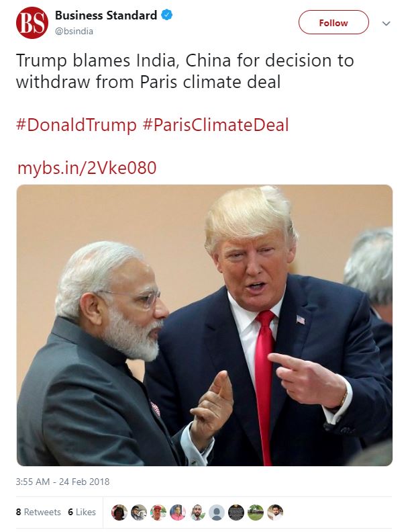Open the first liker's avatar
Viewport: 414px width, 532px height.
click(119, 512)
